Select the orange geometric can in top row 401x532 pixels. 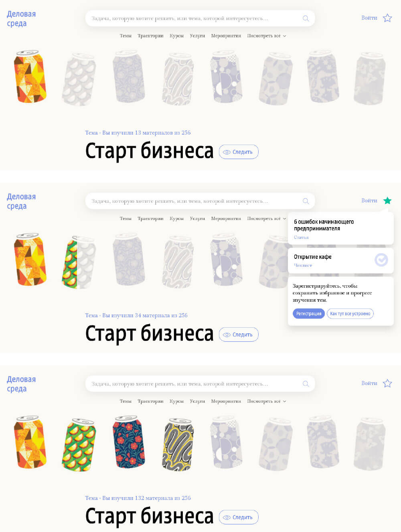tap(30, 77)
